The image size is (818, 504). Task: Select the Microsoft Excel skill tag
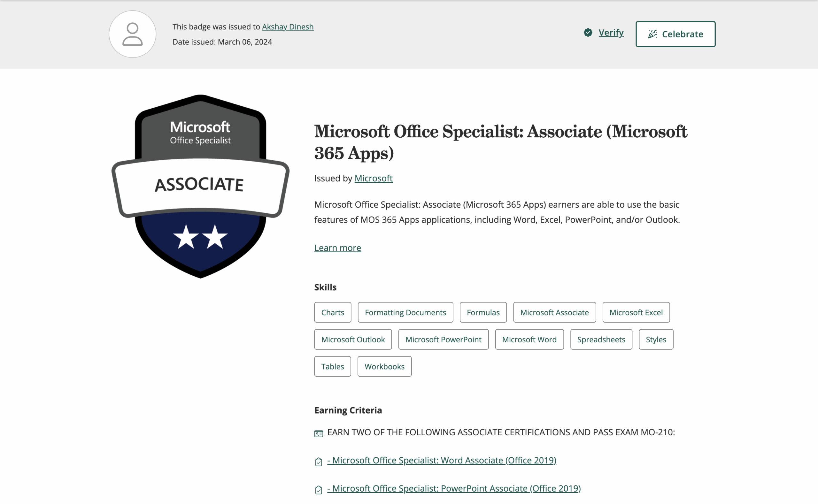click(x=636, y=312)
